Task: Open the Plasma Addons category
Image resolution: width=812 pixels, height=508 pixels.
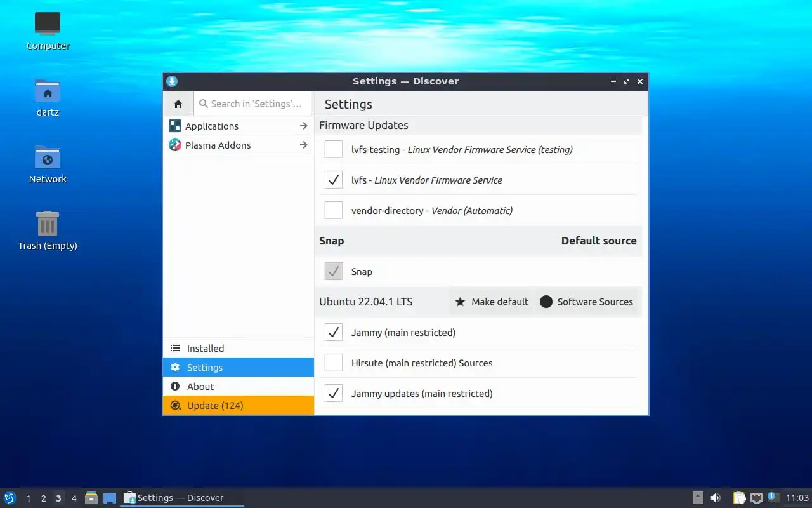Action: point(239,145)
